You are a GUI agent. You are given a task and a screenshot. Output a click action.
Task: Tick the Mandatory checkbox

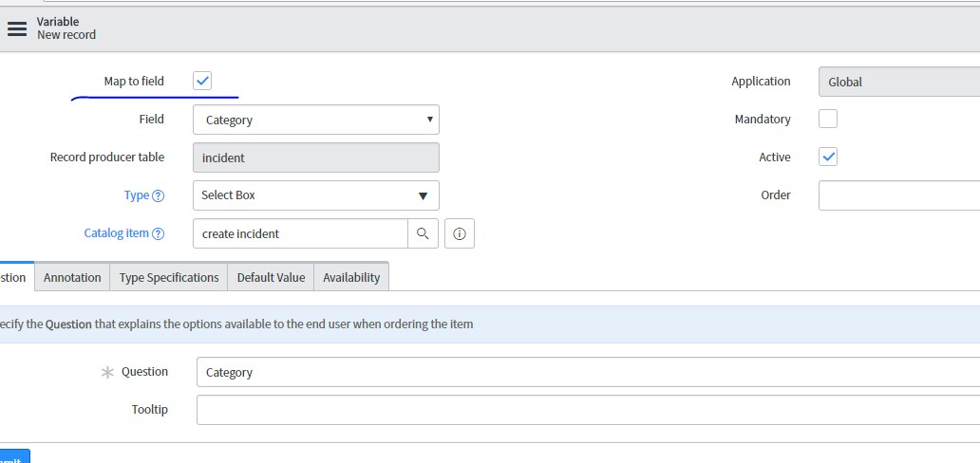pyautogui.click(x=828, y=119)
